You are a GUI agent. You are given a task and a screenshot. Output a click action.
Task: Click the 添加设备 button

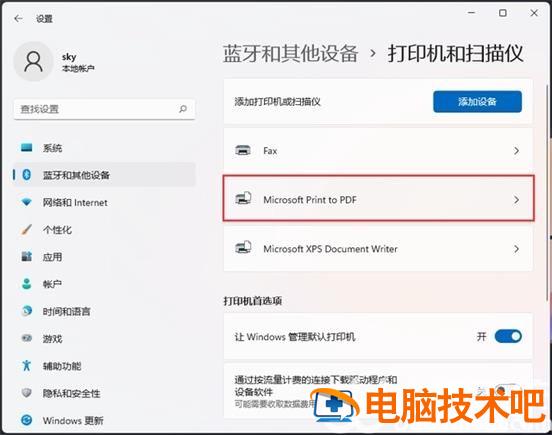(477, 102)
